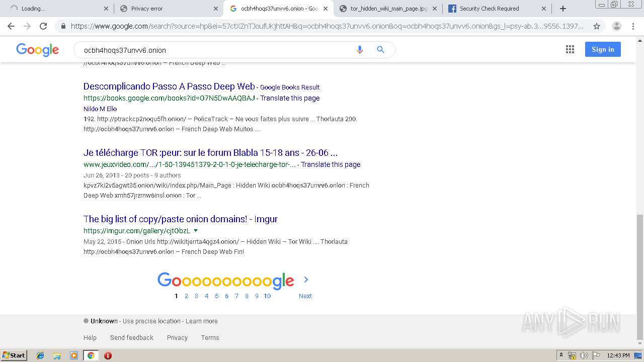
Task: Close the Loading tab
Action: tap(106, 9)
